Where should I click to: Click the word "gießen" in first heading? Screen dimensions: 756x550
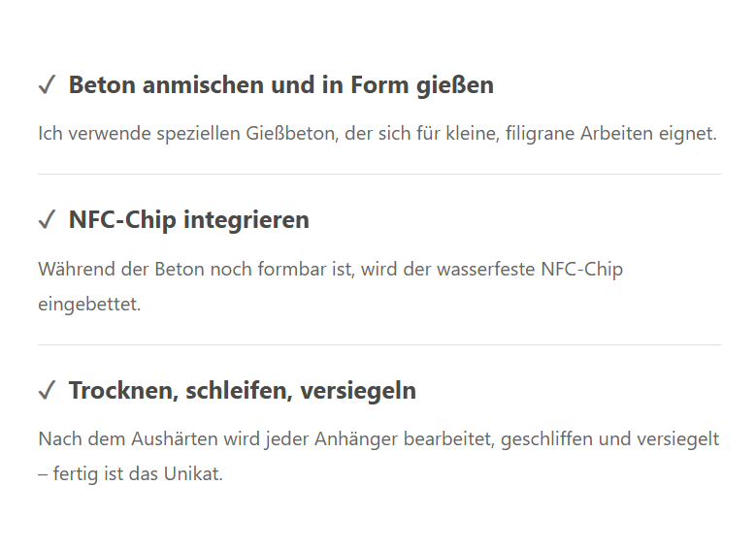[457, 85]
